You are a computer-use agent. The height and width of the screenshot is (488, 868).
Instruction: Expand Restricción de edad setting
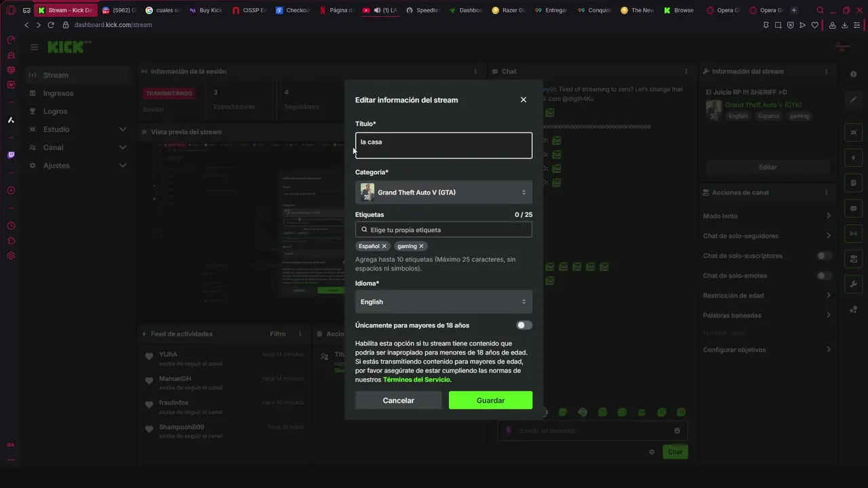click(767, 296)
